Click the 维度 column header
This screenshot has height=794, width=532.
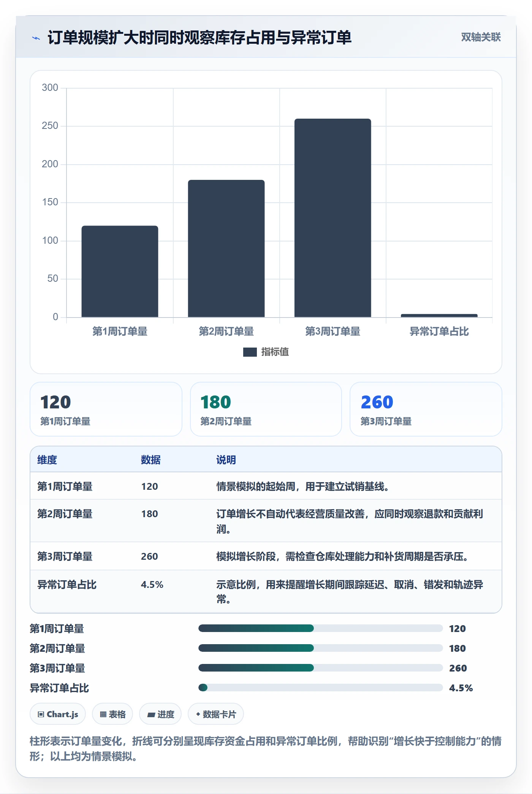coord(47,460)
